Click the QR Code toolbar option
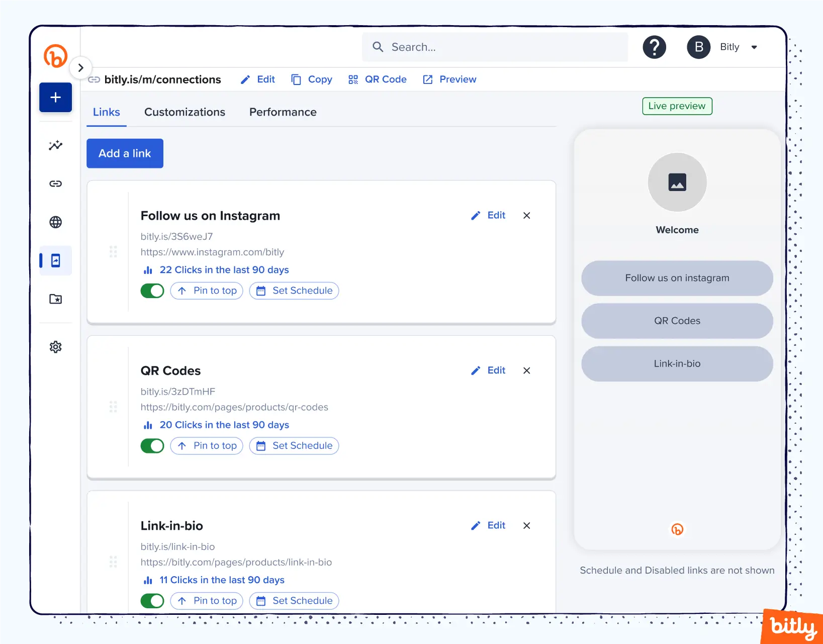 pos(378,79)
